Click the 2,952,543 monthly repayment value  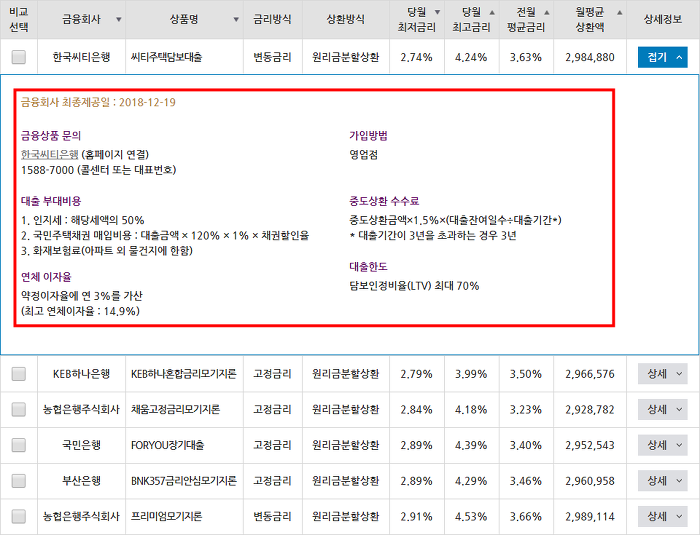(590, 445)
